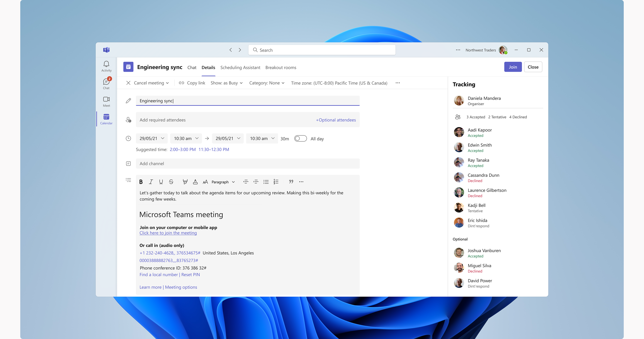The height and width of the screenshot is (339, 644).
Task: Add optional attendees link
Action: click(x=336, y=120)
